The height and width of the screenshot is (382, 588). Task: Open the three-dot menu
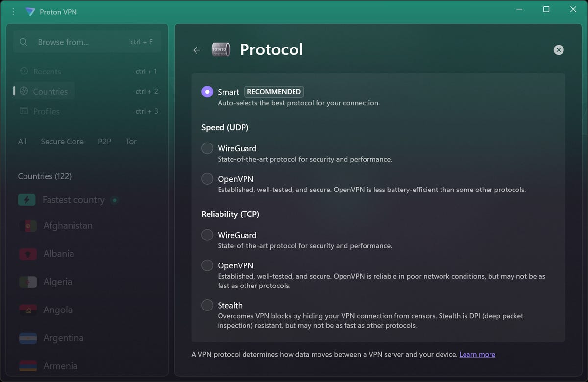[13, 11]
